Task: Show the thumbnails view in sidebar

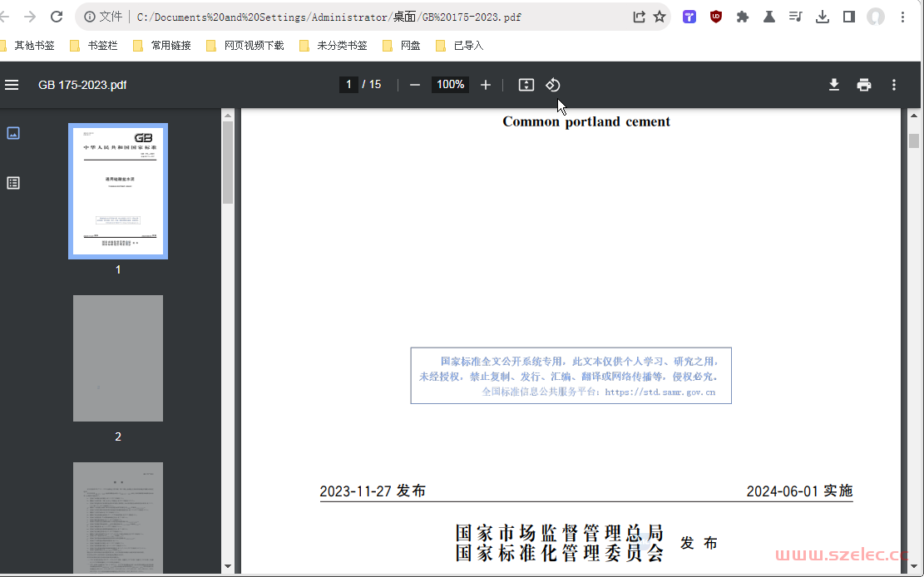Action: pyautogui.click(x=13, y=133)
